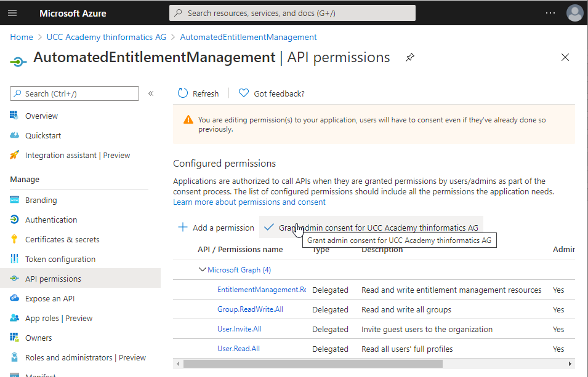The width and height of the screenshot is (588, 377).
Task: Click the API permissions sidebar icon
Action: click(14, 279)
